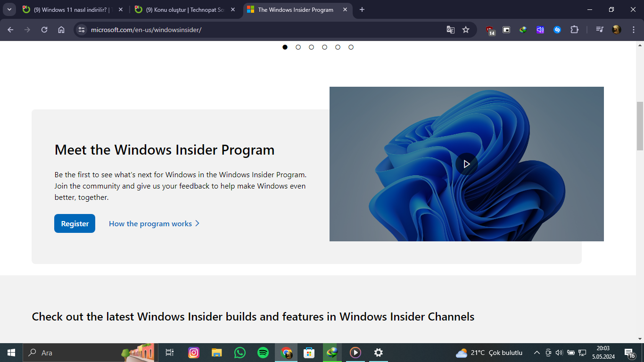The image size is (644, 362).
Task: Close the Konu oluştur Technopat tab
Action: 233,9
